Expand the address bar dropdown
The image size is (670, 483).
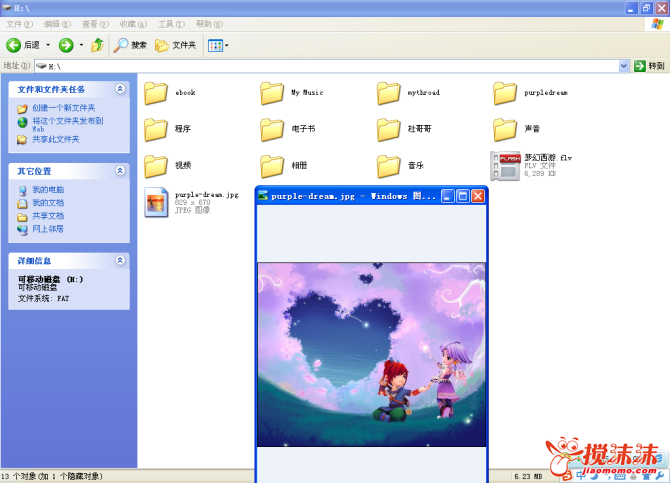tap(623, 66)
